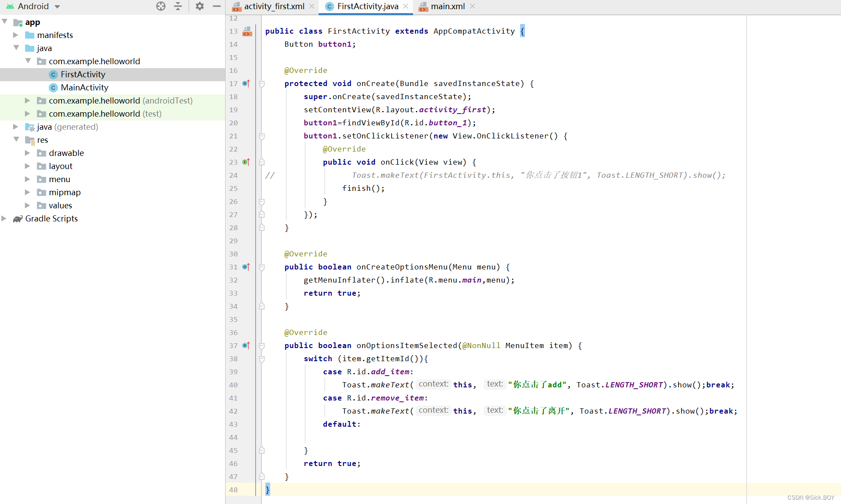This screenshot has height=504, width=841.
Task: Fold anonymous OnClickListener at line 21
Action: point(261,136)
